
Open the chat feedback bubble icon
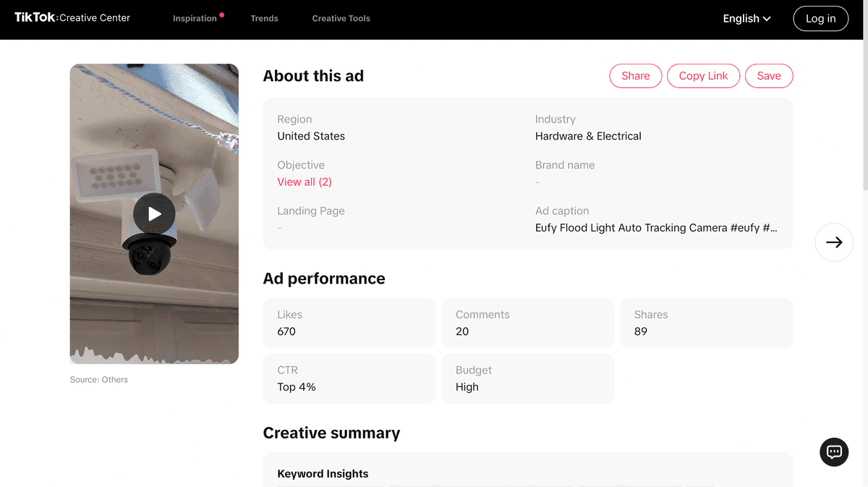click(x=833, y=452)
